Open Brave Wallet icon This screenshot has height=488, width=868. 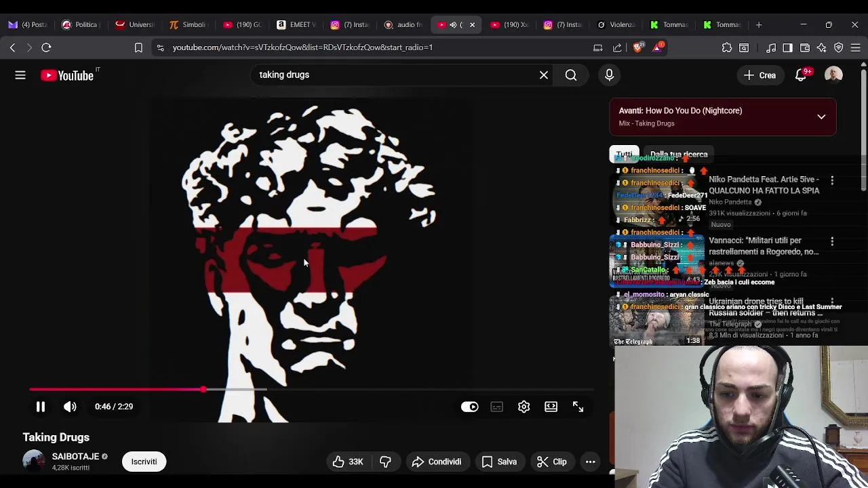805,47
